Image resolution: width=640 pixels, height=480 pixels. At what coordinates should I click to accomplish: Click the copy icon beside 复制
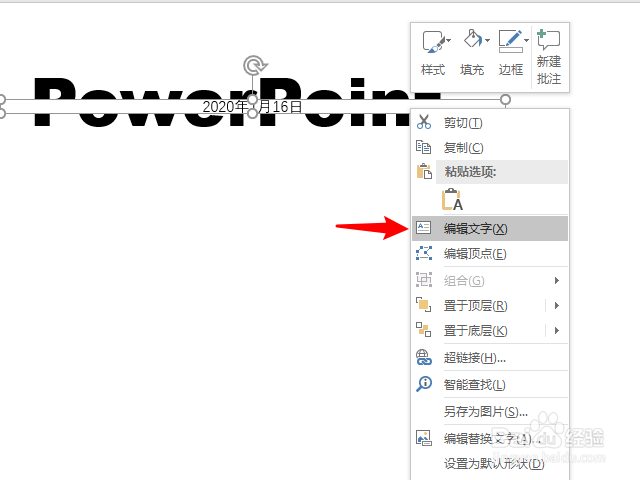pyautogui.click(x=424, y=147)
